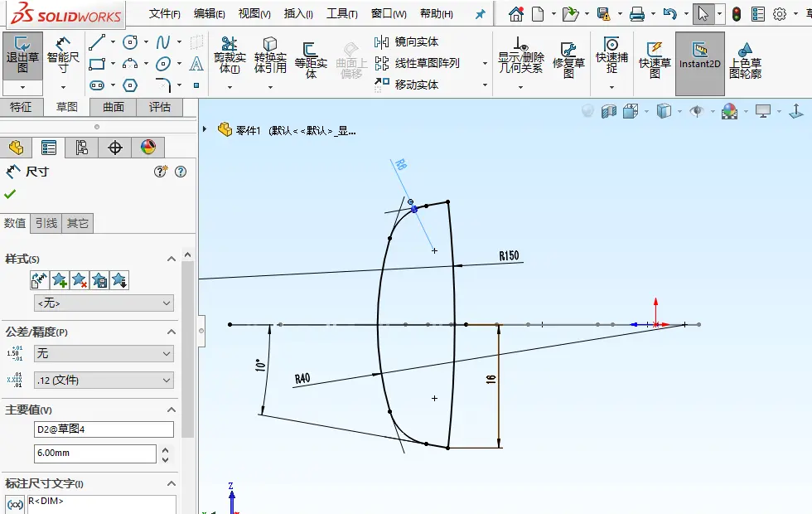Viewport: 812px width, 514px height.
Task: Collapse the 公差/精度 section
Action: [172, 332]
